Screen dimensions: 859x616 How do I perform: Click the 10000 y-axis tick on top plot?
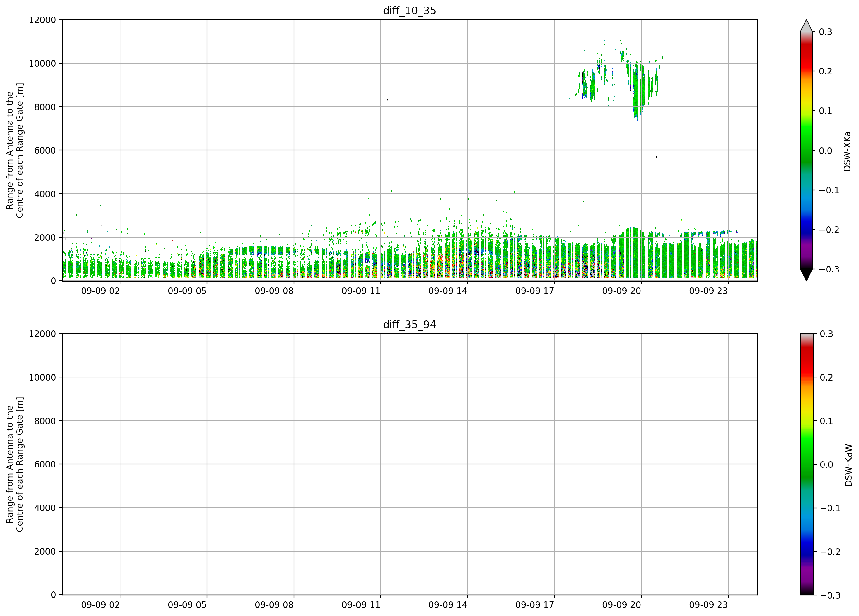tap(42, 64)
